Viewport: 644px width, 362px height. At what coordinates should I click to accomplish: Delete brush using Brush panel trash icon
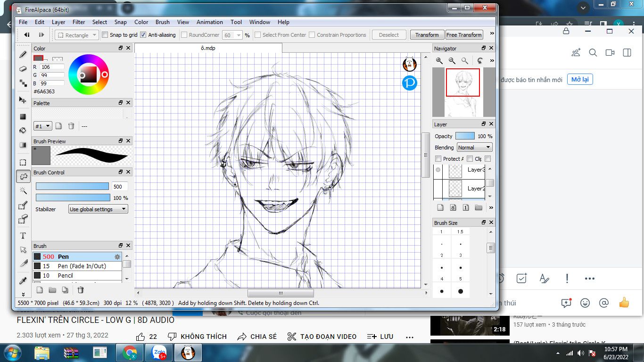tap(81, 290)
